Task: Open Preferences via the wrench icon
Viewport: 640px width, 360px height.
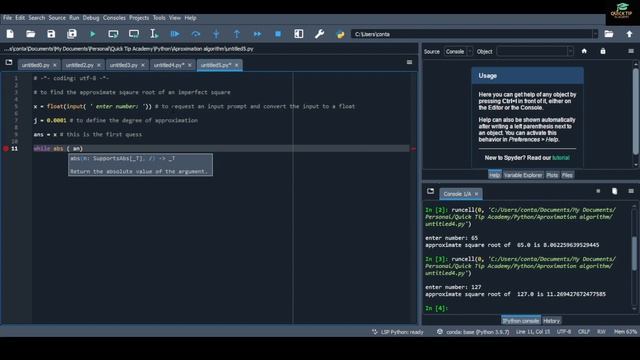Action: pos(319,34)
